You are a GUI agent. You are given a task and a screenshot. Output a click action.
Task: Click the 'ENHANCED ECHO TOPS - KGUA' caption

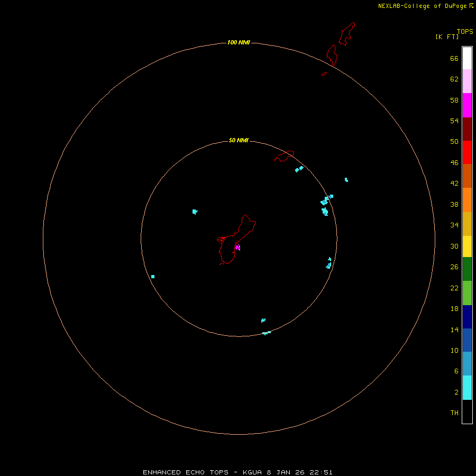[x=202, y=472]
